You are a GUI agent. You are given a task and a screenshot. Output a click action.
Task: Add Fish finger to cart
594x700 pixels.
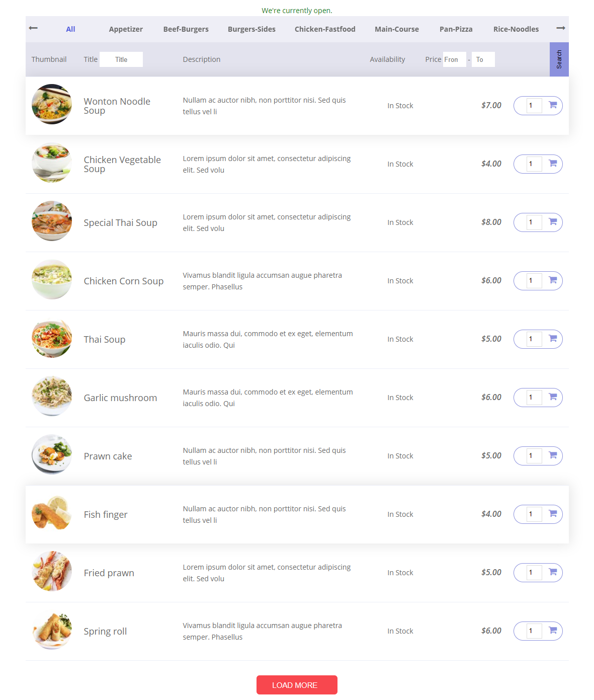point(552,514)
